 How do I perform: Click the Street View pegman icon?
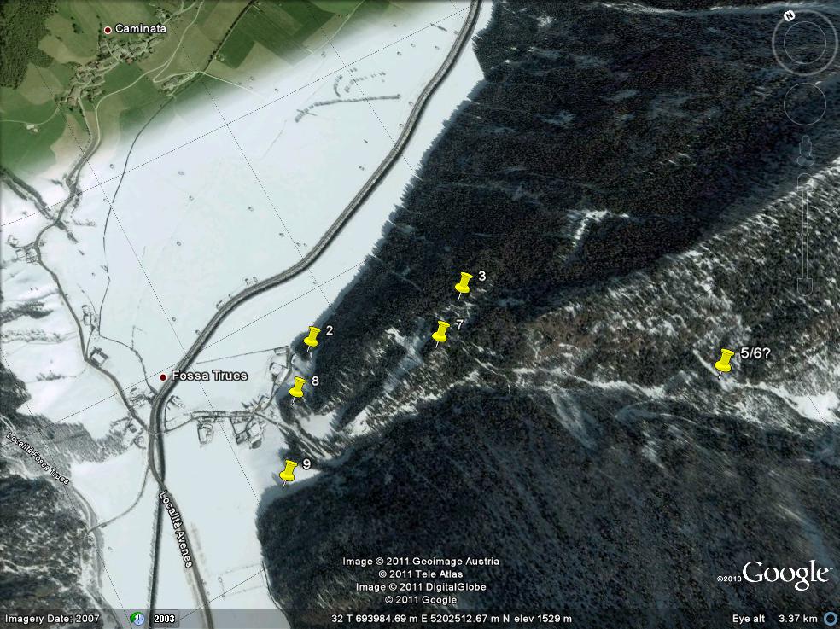(805, 150)
